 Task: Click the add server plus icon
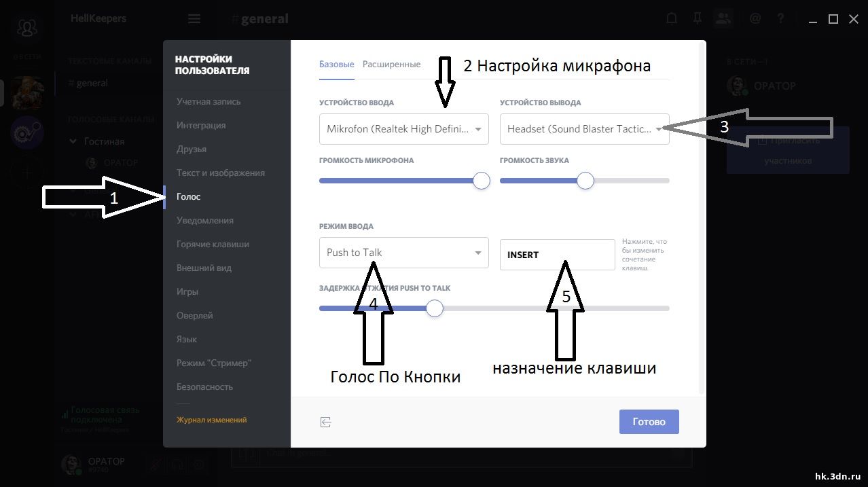tap(27, 172)
